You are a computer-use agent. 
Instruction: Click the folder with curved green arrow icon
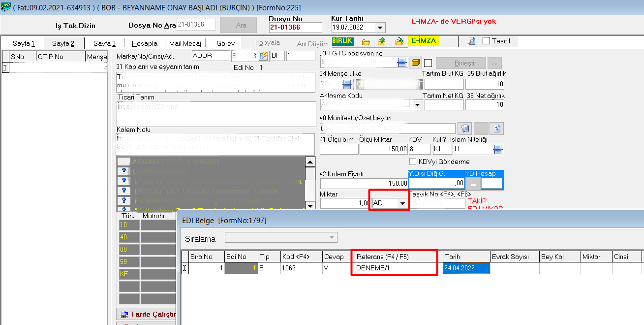click(x=399, y=42)
